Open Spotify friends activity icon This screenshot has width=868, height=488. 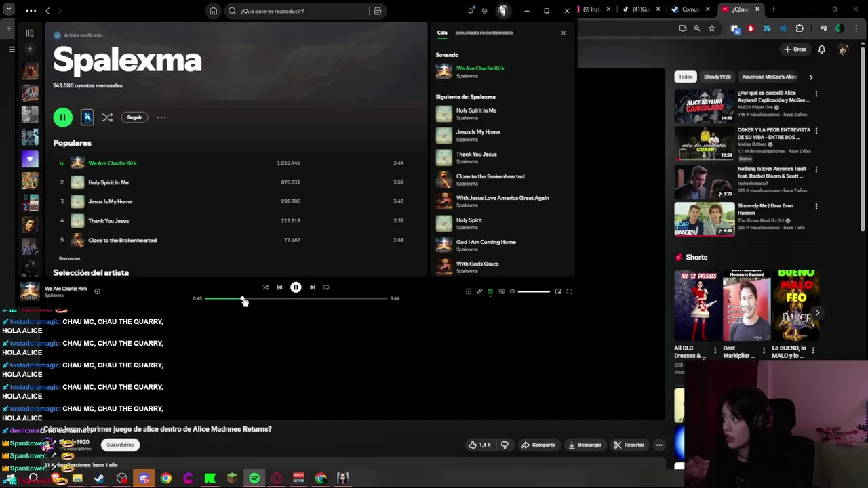point(484,11)
